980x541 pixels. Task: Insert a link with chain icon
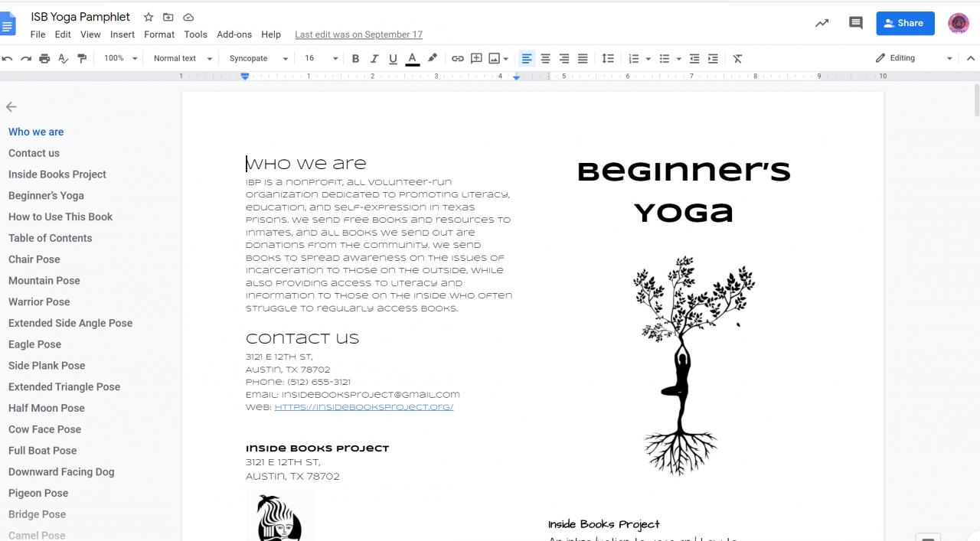point(458,59)
